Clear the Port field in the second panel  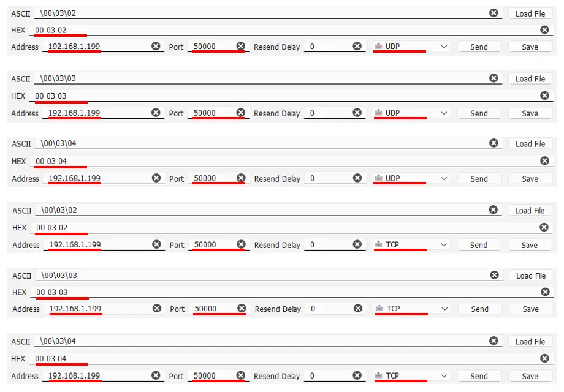point(241,113)
